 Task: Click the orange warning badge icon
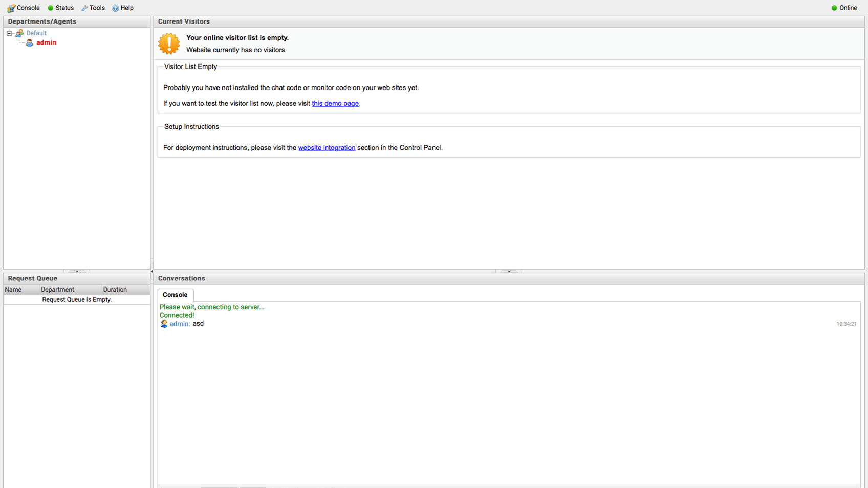(169, 43)
